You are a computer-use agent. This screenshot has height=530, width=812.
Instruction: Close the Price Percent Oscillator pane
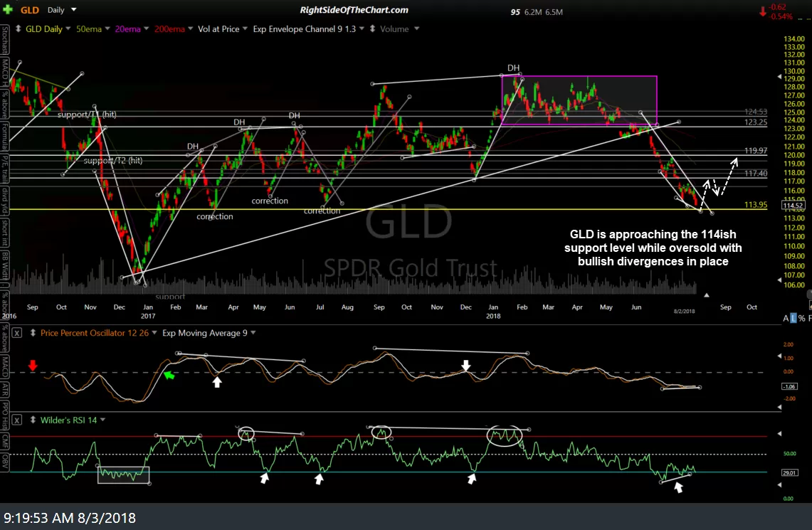coord(16,333)
